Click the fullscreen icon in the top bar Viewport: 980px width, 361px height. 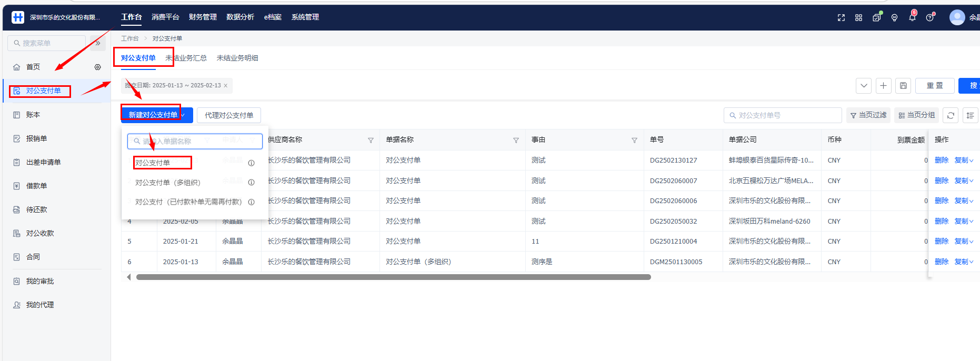(x=841, y=17)
